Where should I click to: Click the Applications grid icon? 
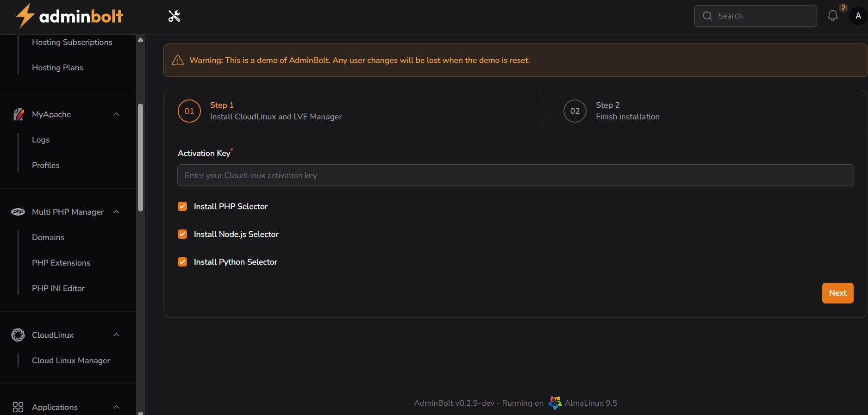[18, 407]
